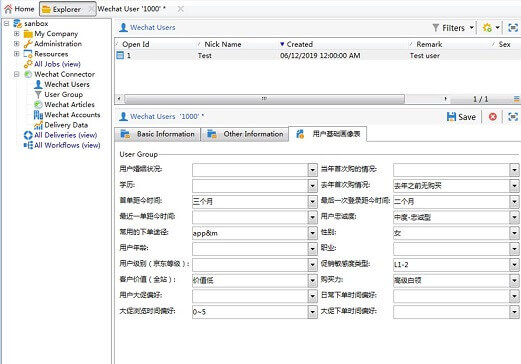Open All Workflows (view) link
Screen dimensions: 521x364
tap(67, 145)
